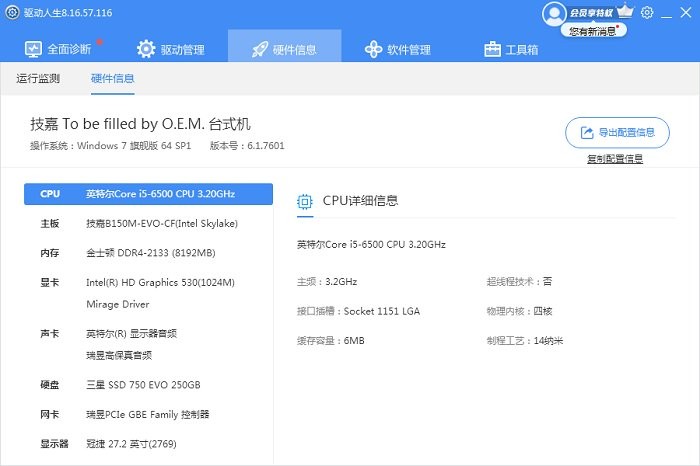
Task: Click the 驱动管理 gear icon
Action: (146, 49)
